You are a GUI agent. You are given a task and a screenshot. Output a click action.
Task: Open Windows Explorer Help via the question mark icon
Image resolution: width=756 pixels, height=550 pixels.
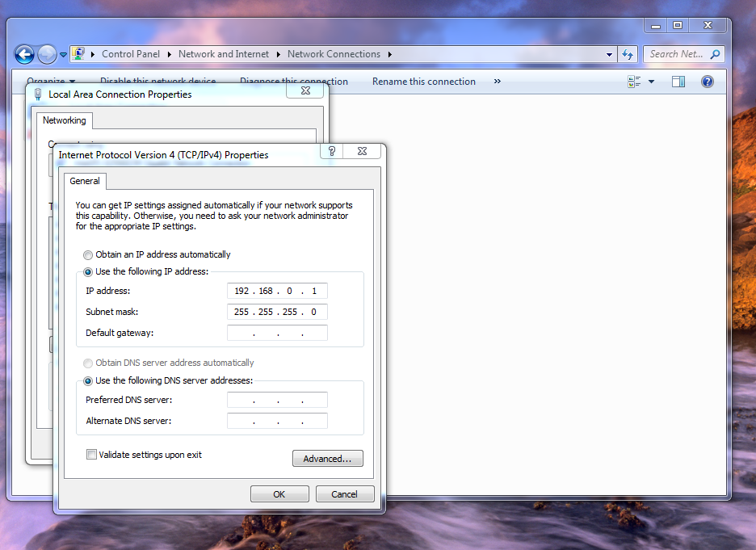(x=708, y=81)
